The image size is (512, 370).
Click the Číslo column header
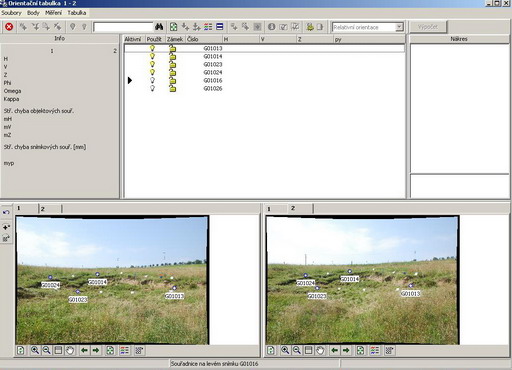204,39
